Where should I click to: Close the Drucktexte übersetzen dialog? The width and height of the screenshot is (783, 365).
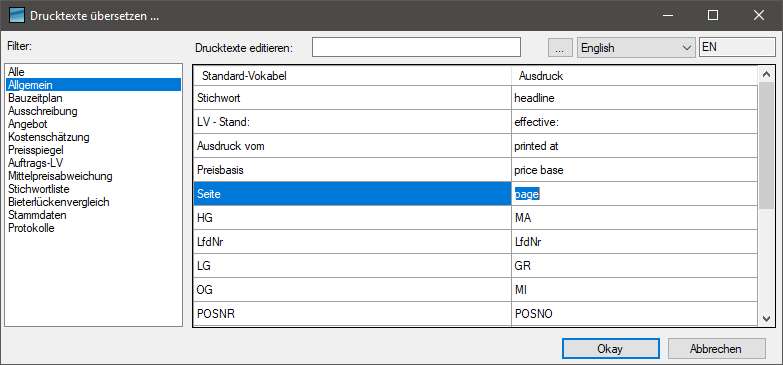[759, 16]
